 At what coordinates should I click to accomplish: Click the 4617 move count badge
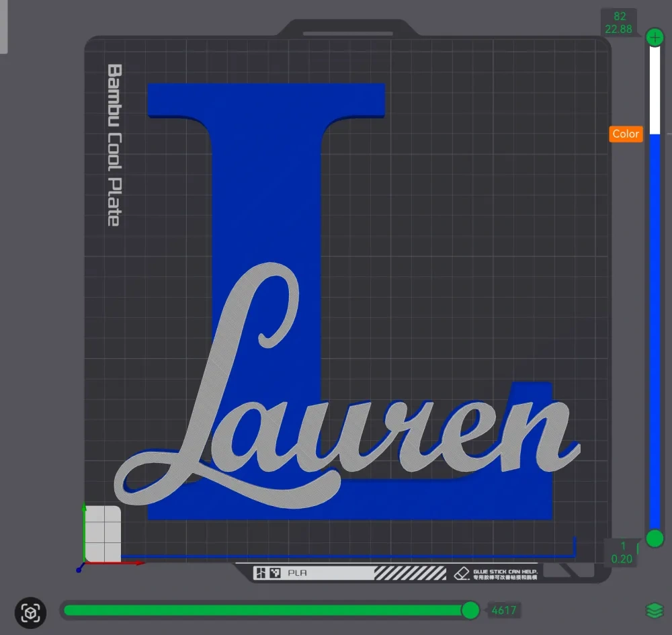504,610
